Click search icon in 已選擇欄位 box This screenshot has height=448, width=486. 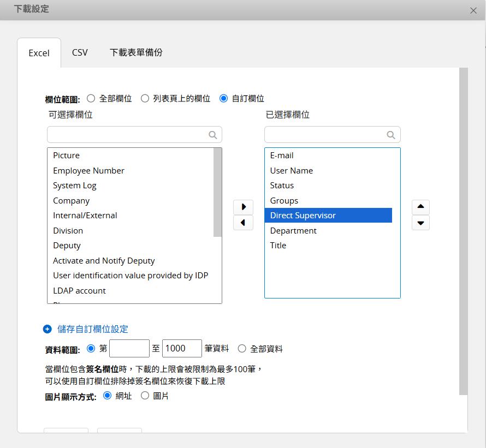[x=391, y=135]
